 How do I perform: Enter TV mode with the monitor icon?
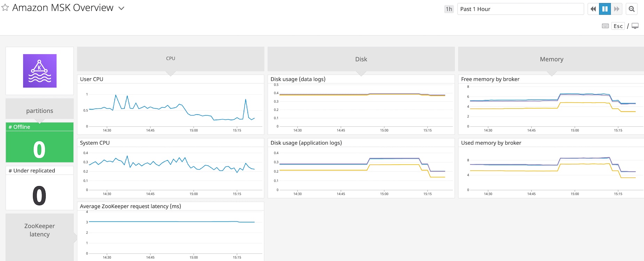[x=635, y=26]
